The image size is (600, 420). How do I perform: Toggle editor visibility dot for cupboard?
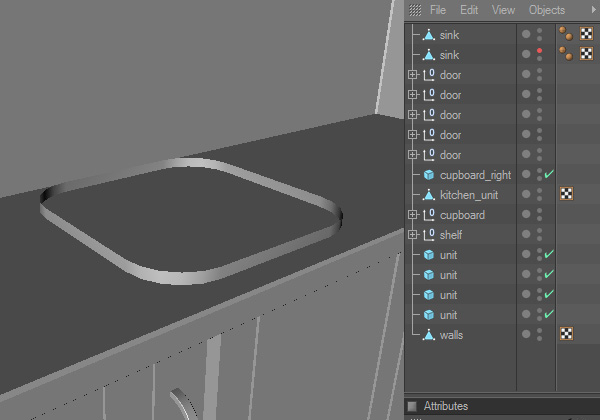539,210
